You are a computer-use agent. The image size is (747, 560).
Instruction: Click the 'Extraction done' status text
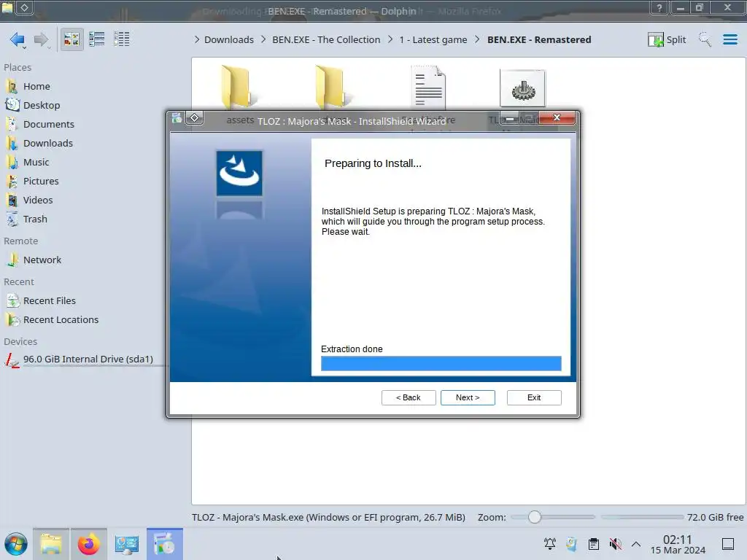coord(352,349)
